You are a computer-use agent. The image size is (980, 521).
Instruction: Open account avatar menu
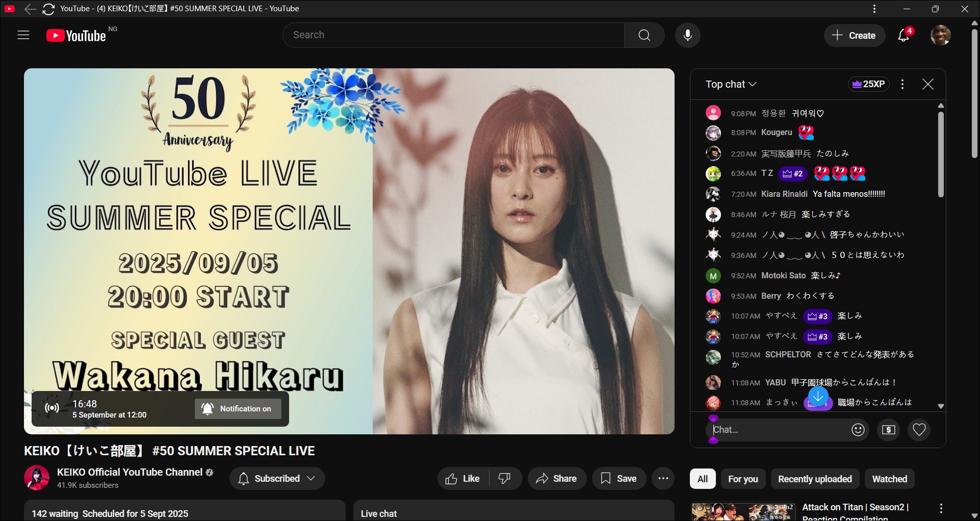click(x=941, y=35)
